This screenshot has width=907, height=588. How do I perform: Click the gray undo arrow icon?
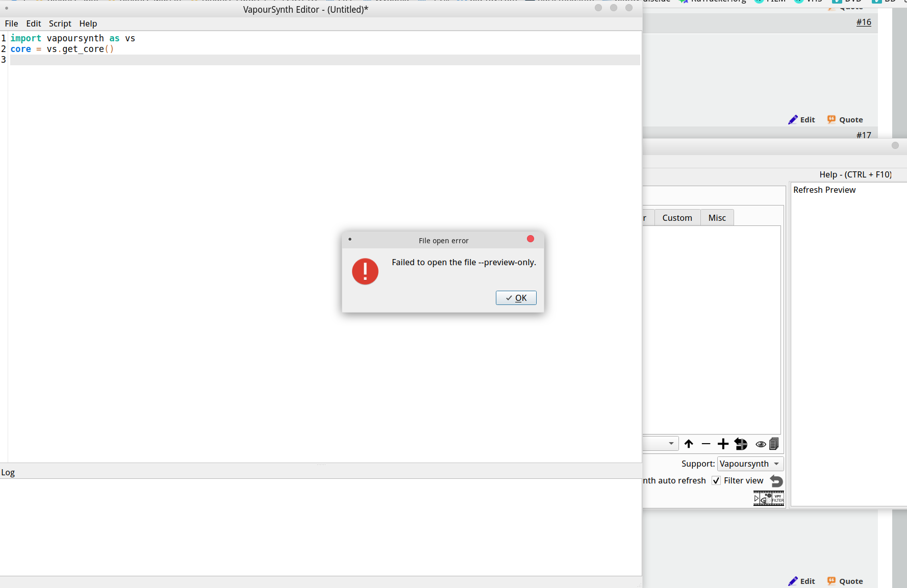(776, 481)
